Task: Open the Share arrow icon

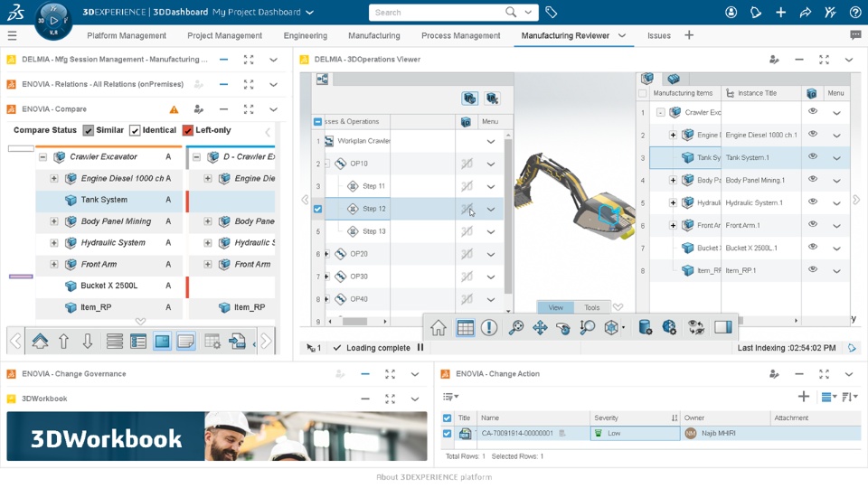Action: pyautogui.click(x=806, y=12)
